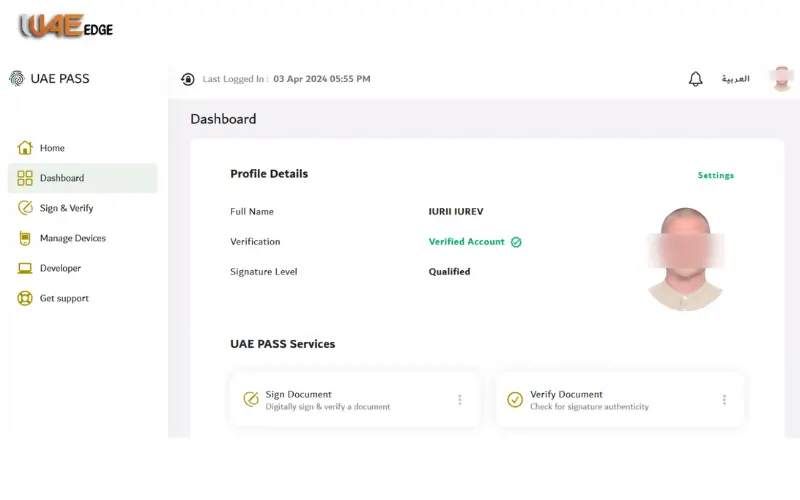Screen dimensions: 800x500
Task: Click the name IURII IUREV
Action: click(x=456, y=211)
